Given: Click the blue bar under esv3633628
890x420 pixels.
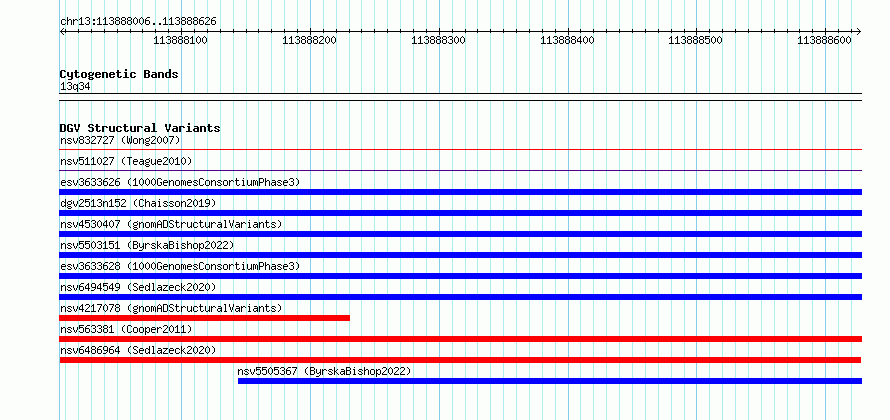Looking at the screenshot, I should point(461,276).
